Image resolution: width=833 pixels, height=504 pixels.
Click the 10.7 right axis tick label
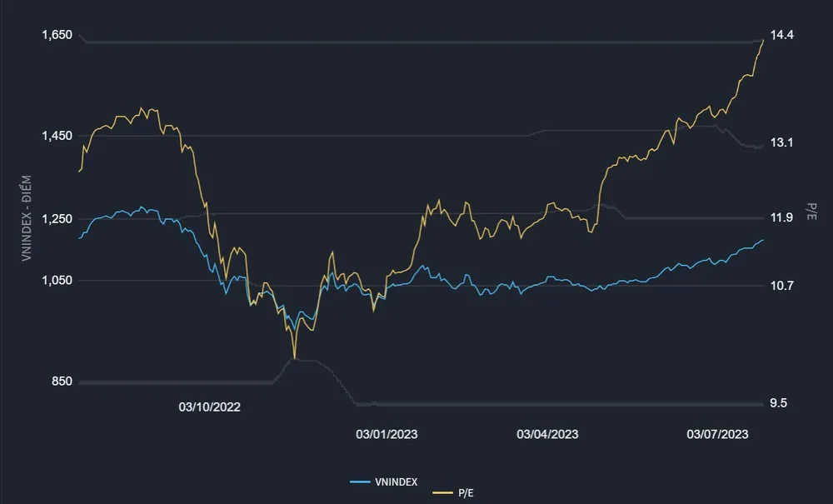(782, 286)
